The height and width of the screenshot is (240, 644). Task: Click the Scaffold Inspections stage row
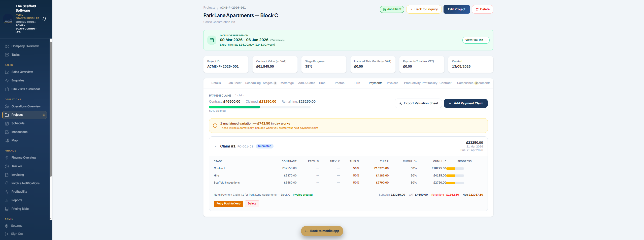[x=348, y=183]
